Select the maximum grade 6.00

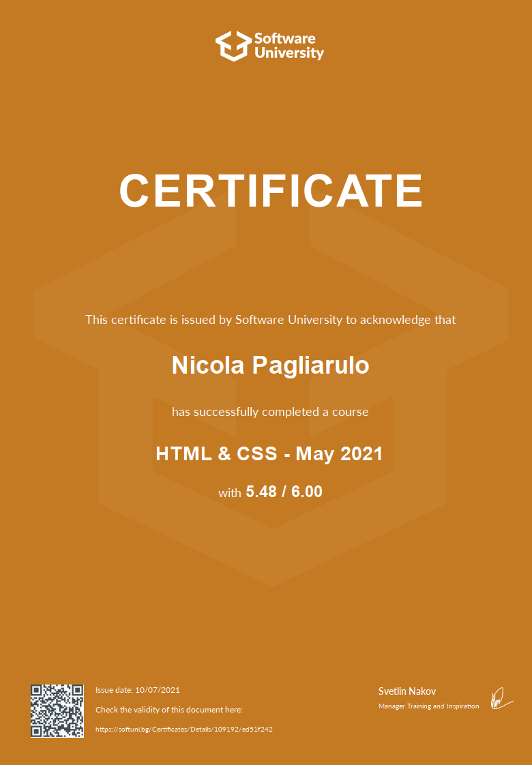307,492
